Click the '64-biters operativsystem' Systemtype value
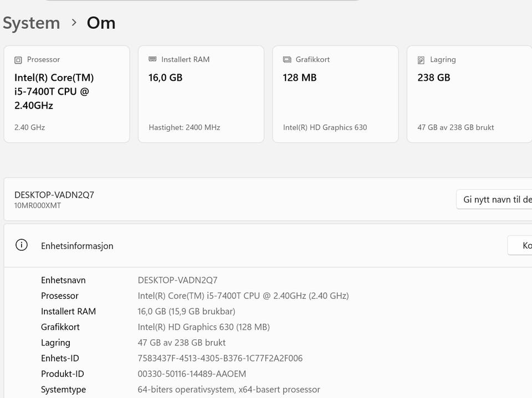This screenshot has width=532, height=398. pos(229,390)
